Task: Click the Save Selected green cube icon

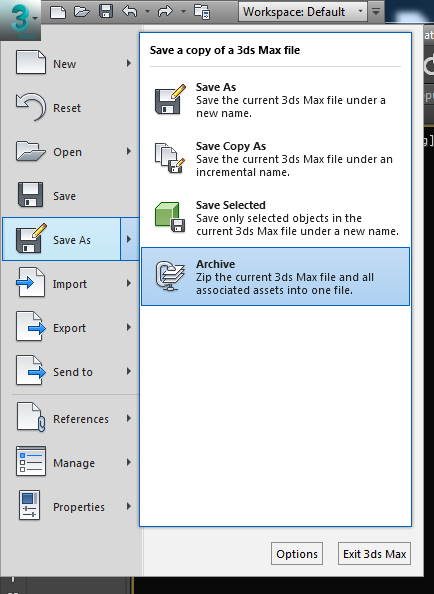Action: click(170, 217)
